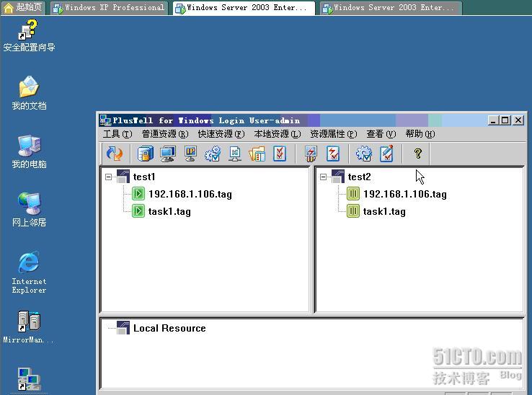Minimize the PlusWell window
This screenshot has height=395, width=532.
coord(493,120)
